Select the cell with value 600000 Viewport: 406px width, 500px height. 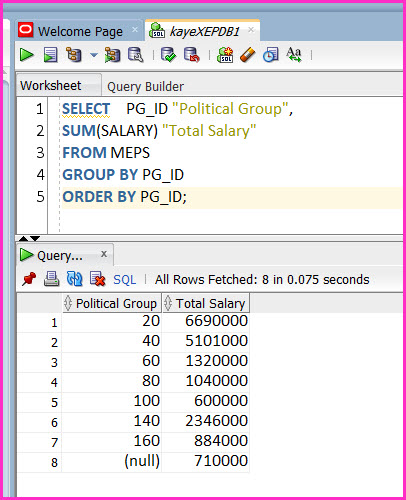coord(206,401)
